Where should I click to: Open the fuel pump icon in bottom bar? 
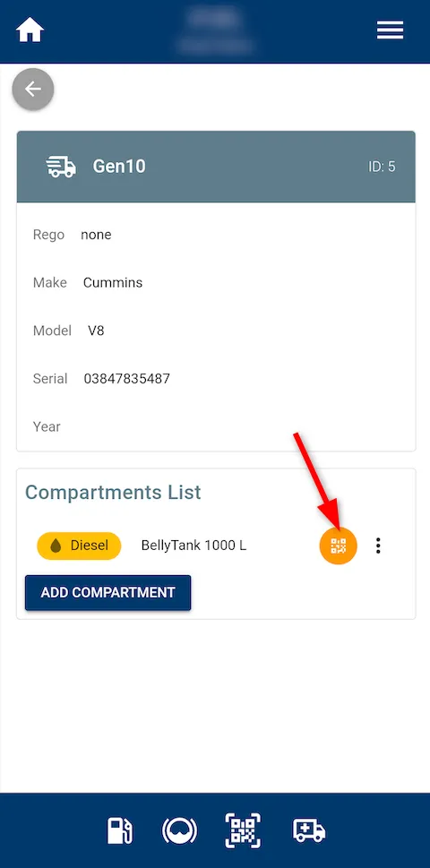[x=120, y=831]
